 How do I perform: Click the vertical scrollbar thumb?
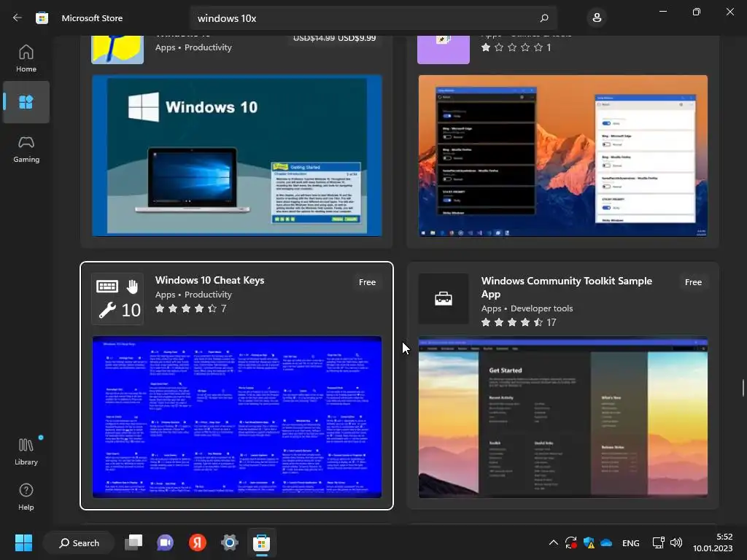point(743,388)
